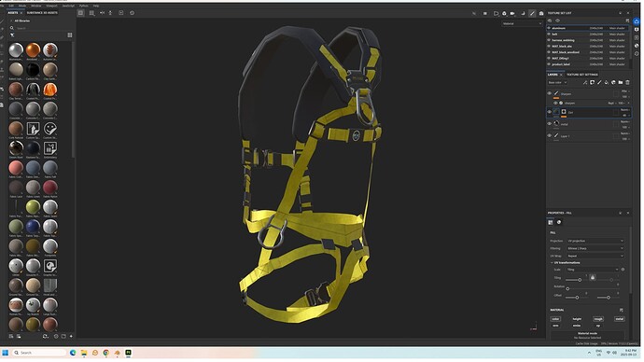Open the Projection dropdown
The width and height of the screenshot is (644, 362).
(x=595, y=242)
